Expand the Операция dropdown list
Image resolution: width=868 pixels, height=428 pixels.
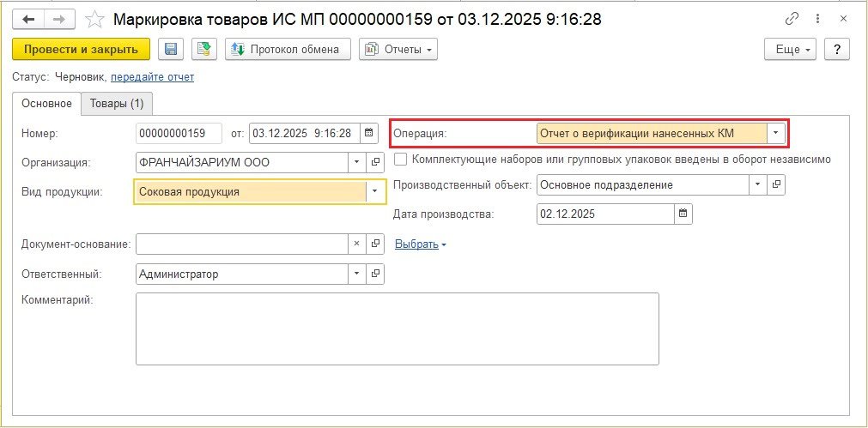(775, 133)
